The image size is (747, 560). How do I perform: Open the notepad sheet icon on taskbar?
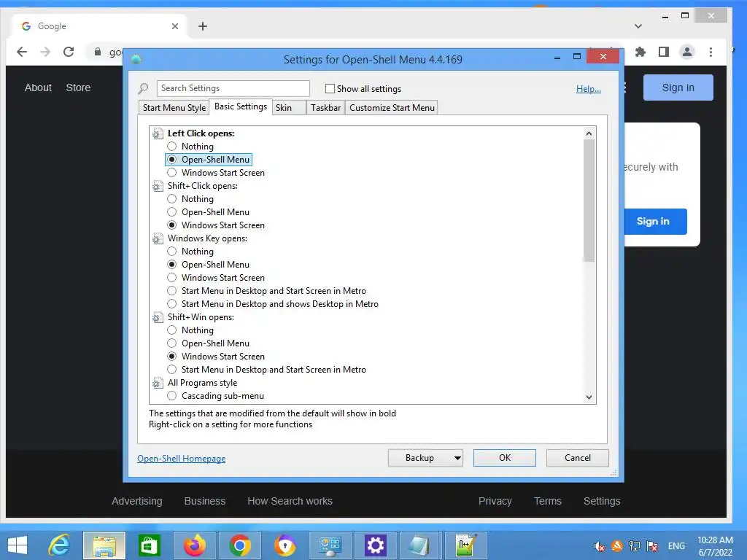tap(419, 545)
